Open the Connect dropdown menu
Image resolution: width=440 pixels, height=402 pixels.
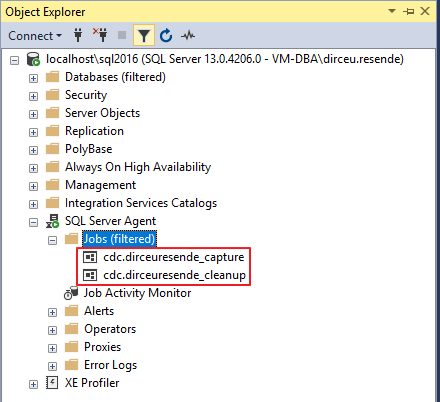coord(35,36)
